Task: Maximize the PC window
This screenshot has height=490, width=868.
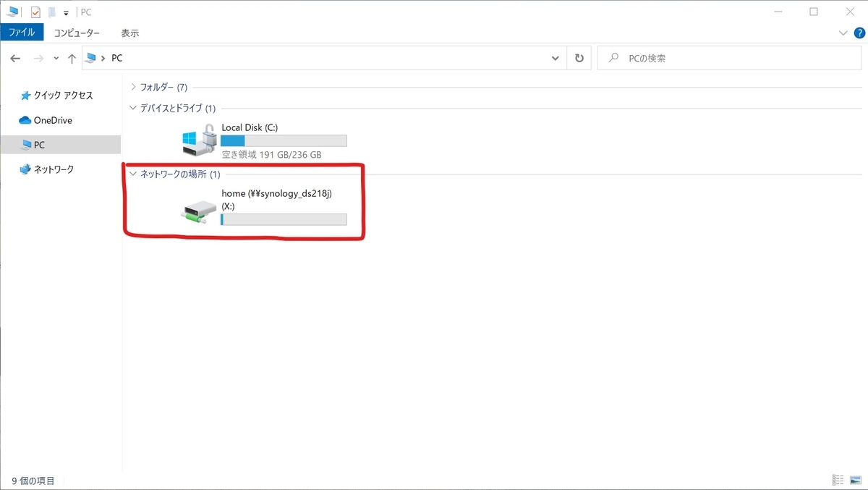Action: coord(814,12)
